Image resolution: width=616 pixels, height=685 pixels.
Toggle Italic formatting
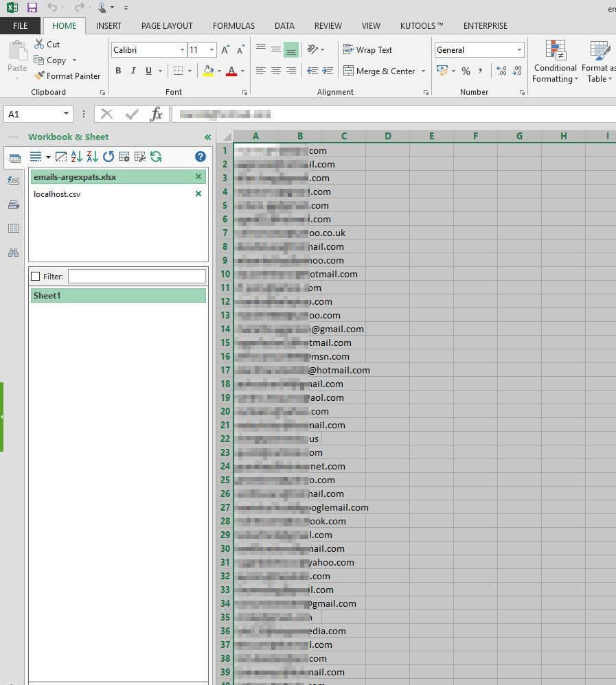click(x=133, y=71)
